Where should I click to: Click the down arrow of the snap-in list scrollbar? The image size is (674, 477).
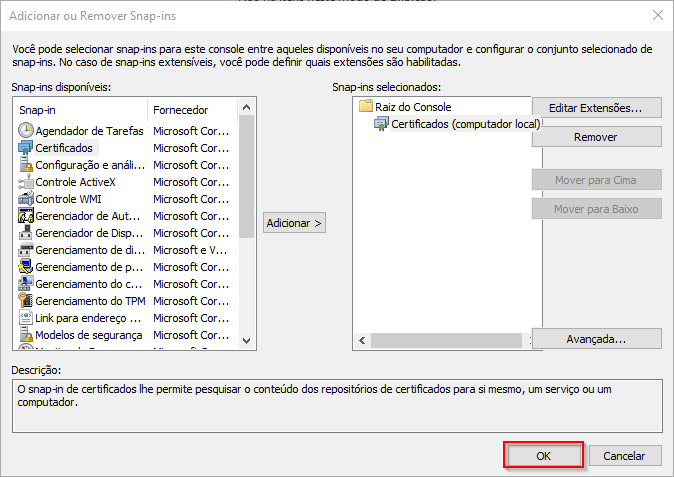click(x=246, y=341)
